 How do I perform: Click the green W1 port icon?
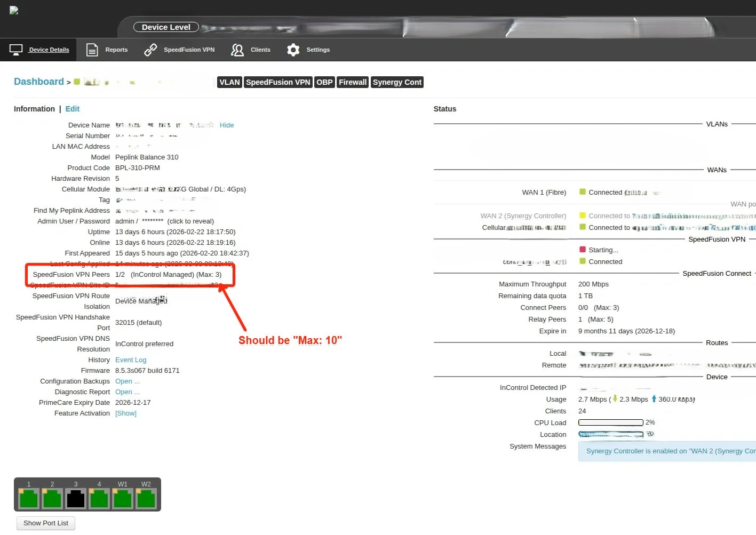pyautogui.click(x=123, y=499)
